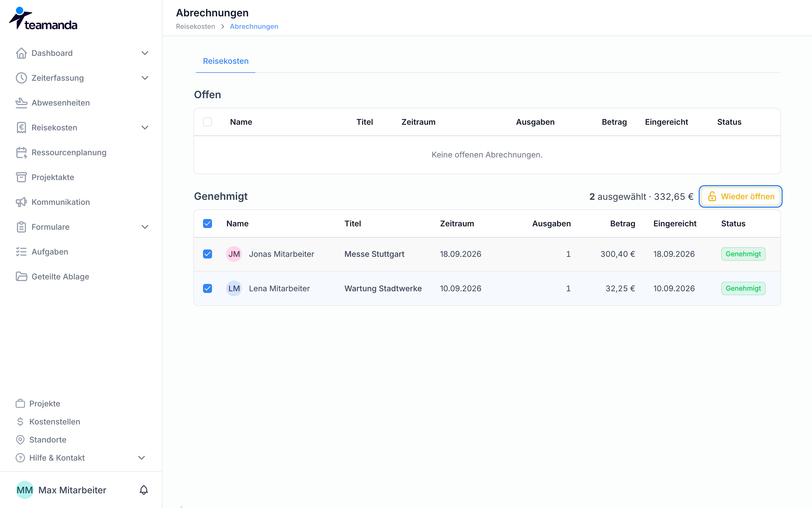Open Projektakte via its archive icon
The image size is (812, 508).
coord(21,178)
